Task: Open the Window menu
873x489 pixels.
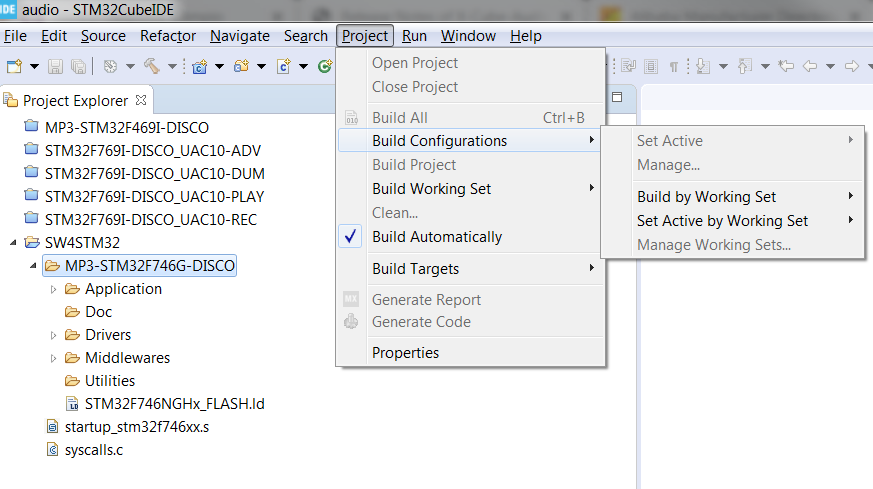Action: click(x=468, y=36)
